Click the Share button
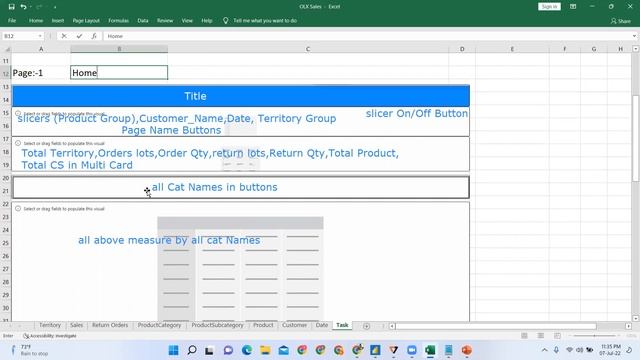This screenshot has height=360, width=640. [x=620, y=21]
